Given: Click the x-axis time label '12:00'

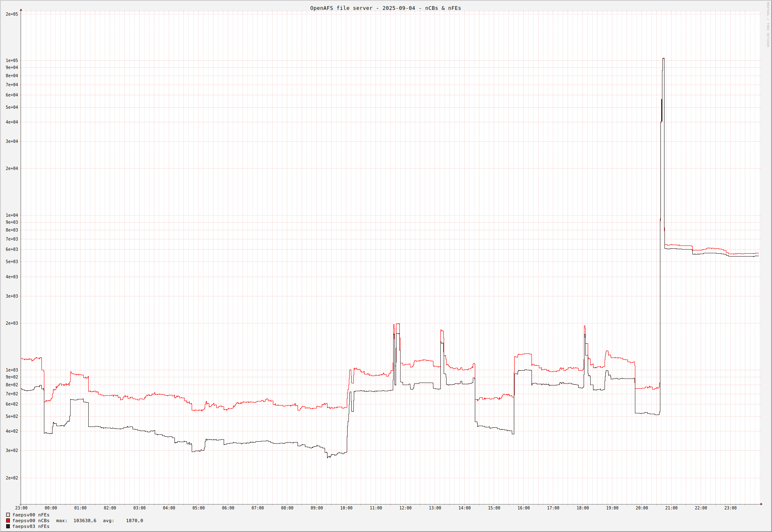Looking at the screenshot, I should 405,508.
